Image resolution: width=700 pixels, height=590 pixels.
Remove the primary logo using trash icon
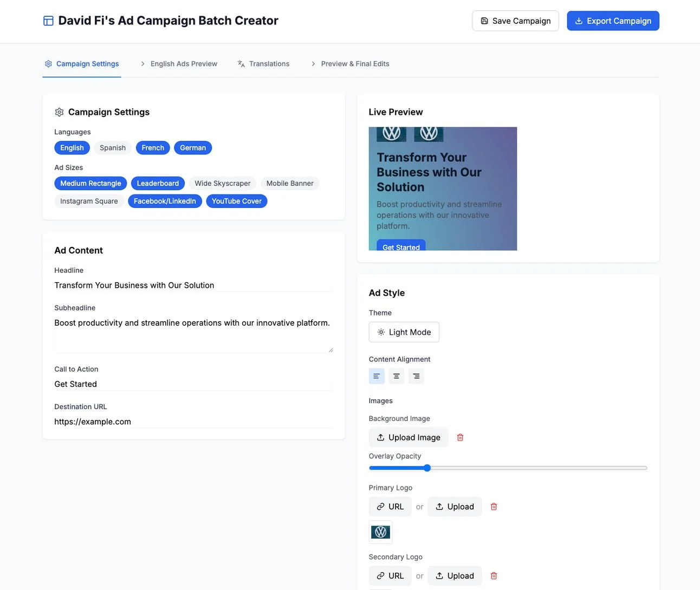pos(494,507)
